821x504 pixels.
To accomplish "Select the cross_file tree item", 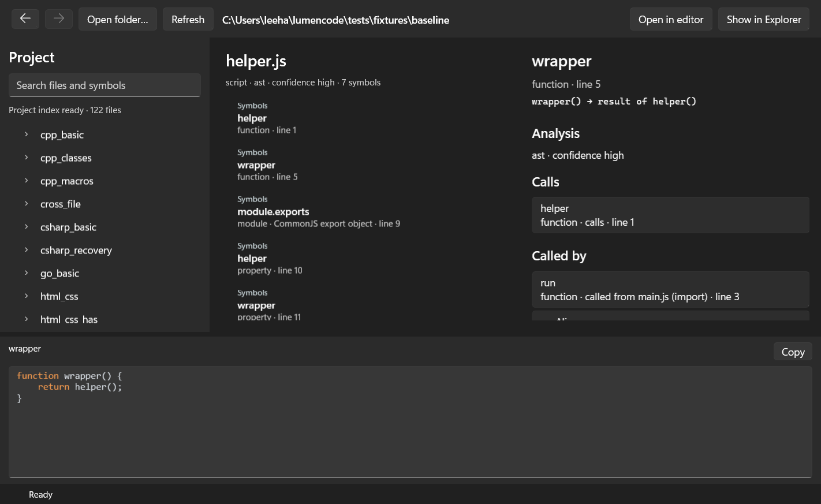I will [x=105, y=204].
